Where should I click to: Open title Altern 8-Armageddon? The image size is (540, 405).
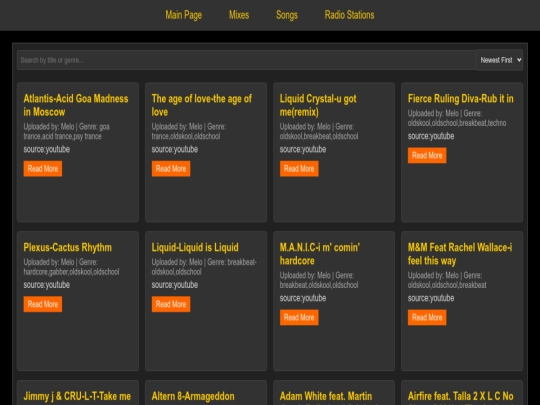193,396
